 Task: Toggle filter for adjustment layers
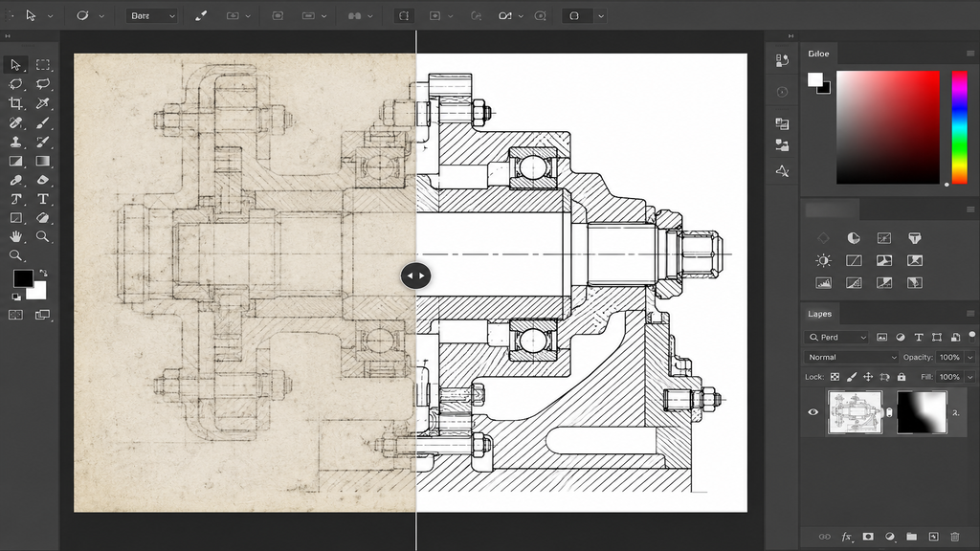point(901,338)
